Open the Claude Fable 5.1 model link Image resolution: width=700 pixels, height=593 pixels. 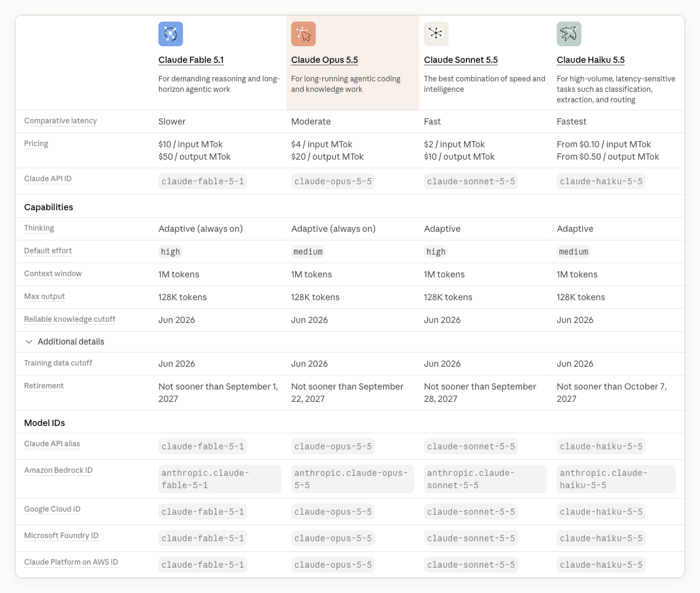click(191, 60)
